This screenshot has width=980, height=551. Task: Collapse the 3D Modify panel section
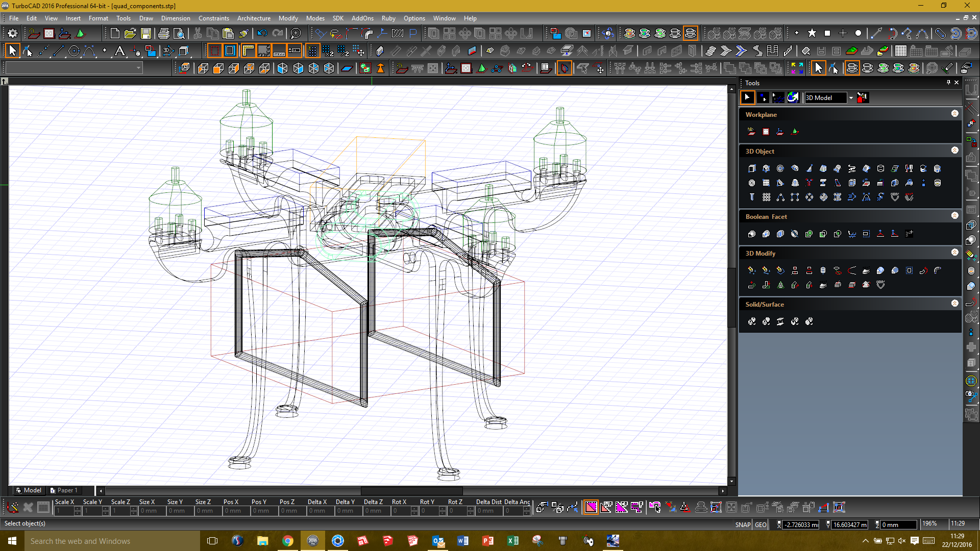click(x=954, y=253)
